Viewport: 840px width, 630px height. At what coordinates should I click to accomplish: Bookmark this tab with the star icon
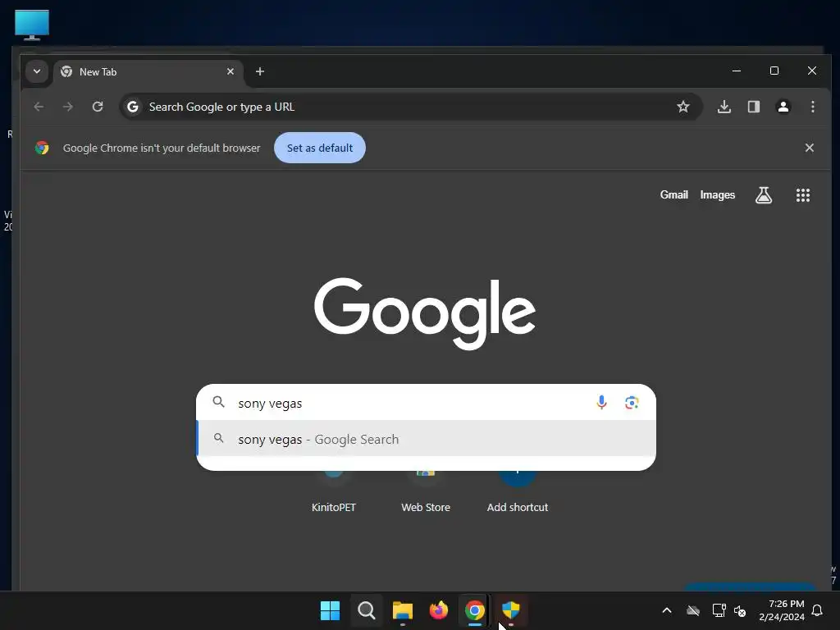tap(683, 107)
